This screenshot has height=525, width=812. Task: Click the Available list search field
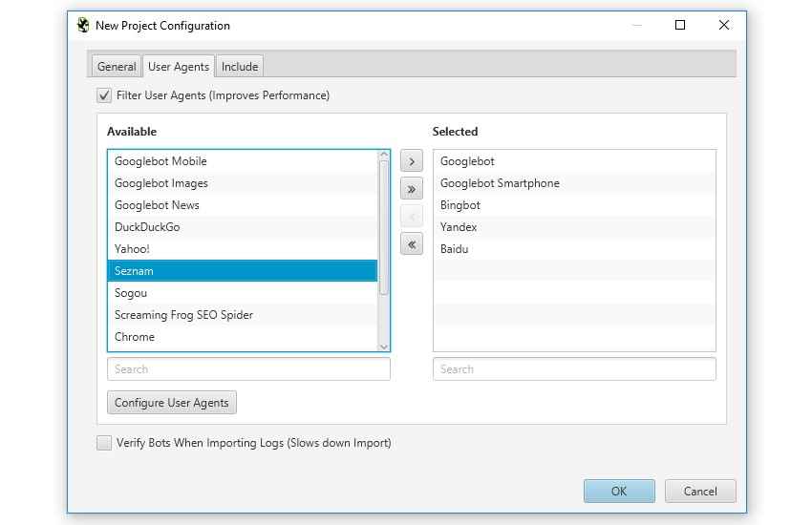(x=248, y=369)
